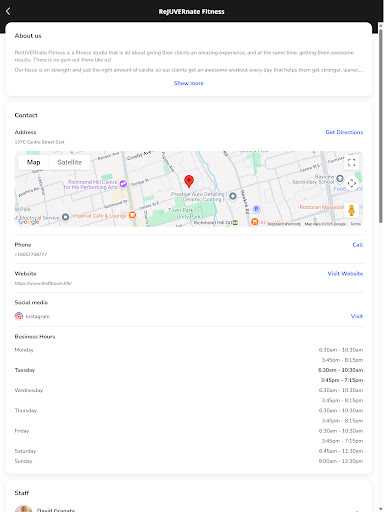This screenshot has width=384, height=512.
Task: Click the Instagram logo icon
Action: click(19, 316)
